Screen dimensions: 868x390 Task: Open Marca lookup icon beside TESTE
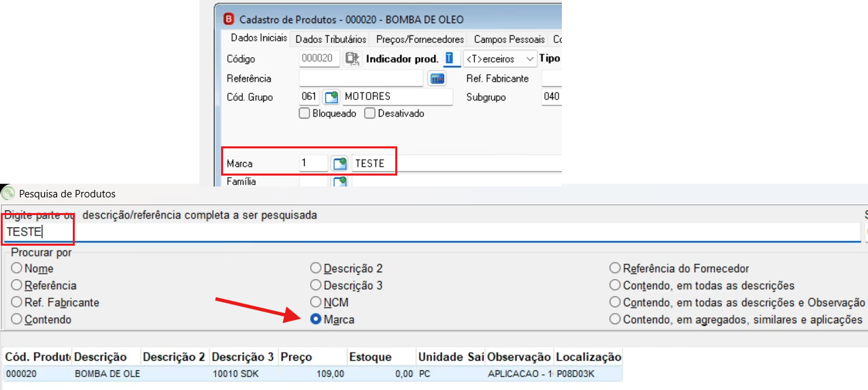[x=339, y=163]
